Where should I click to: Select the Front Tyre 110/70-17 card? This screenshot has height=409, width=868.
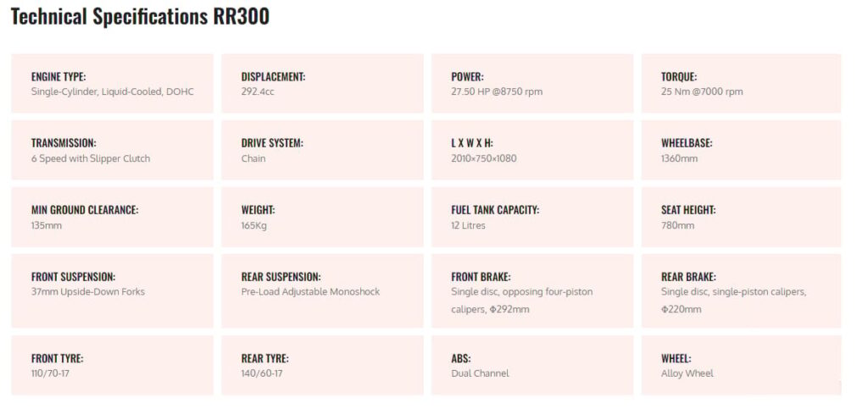point(113,365)
